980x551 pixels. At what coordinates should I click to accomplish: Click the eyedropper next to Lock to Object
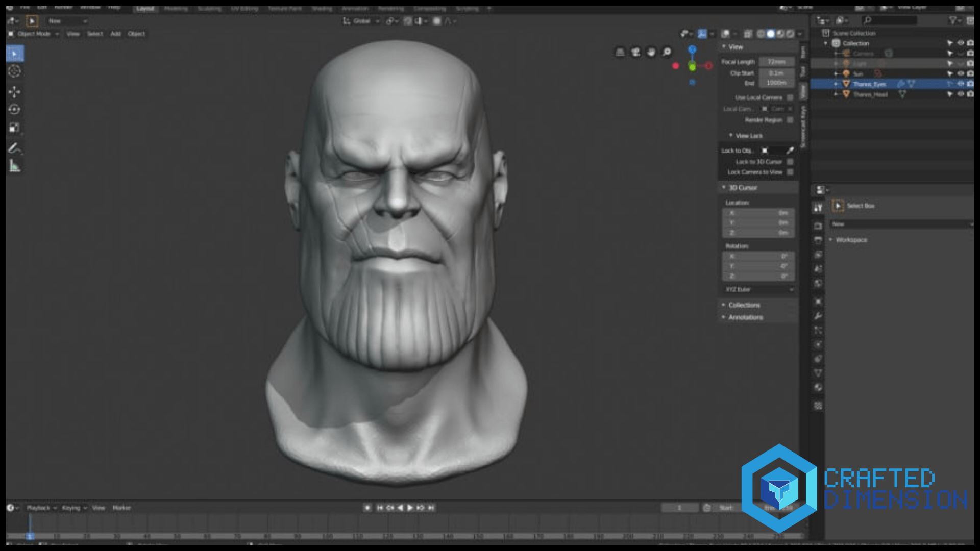790,151
